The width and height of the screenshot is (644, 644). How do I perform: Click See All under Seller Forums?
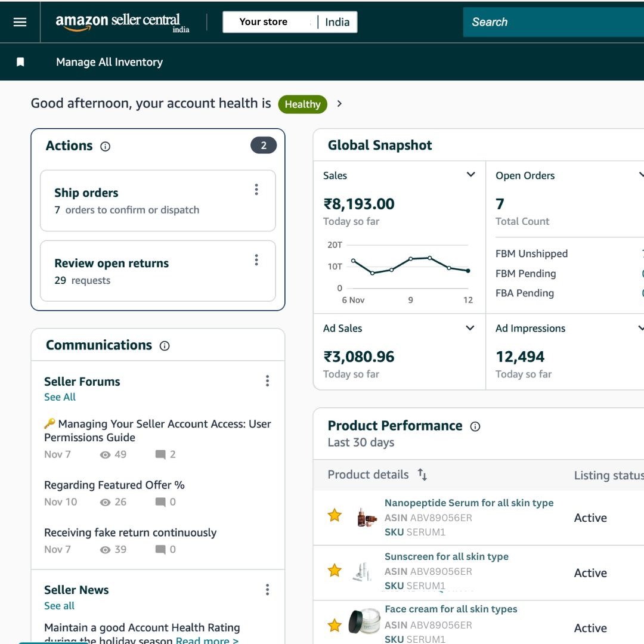coord(60,397)
